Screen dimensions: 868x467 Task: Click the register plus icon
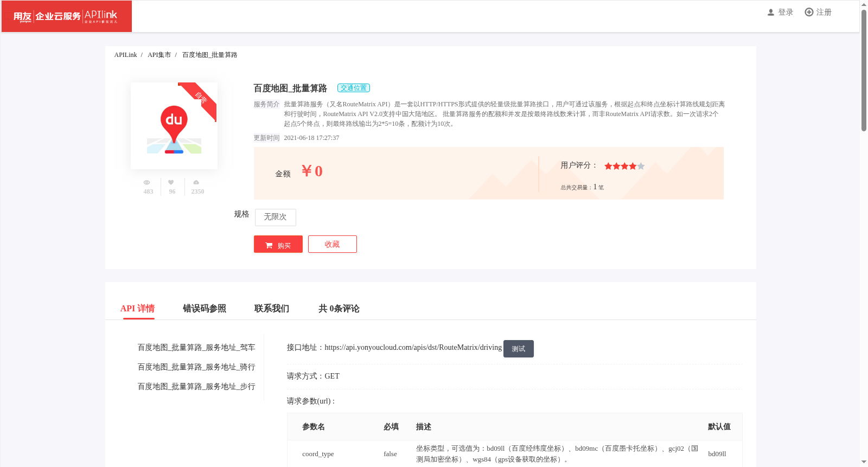pos(809,12)
